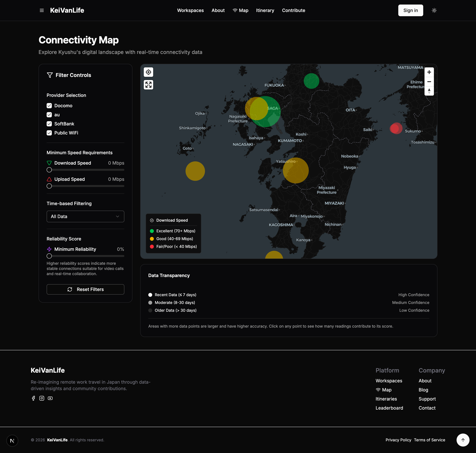Screen dimensions: 476x453
Task: Click the Minimum Reliability slider handle
Action: click(49, 256)
